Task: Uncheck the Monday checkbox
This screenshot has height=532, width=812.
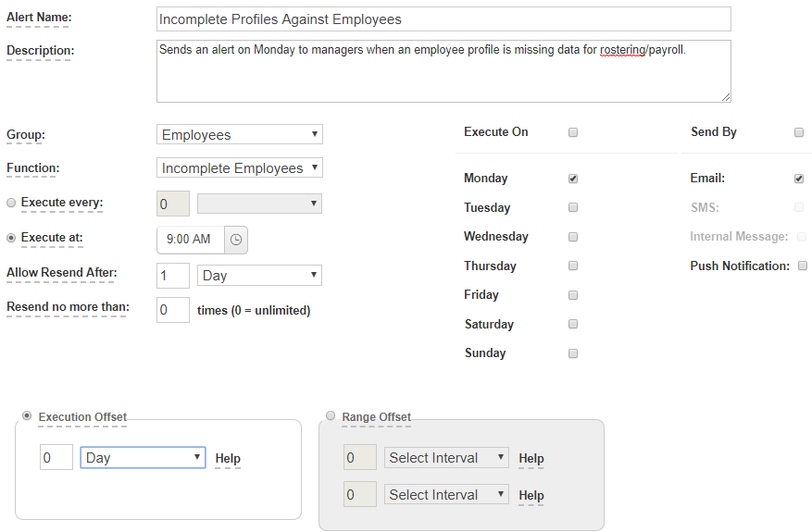Action: point(573,179)
